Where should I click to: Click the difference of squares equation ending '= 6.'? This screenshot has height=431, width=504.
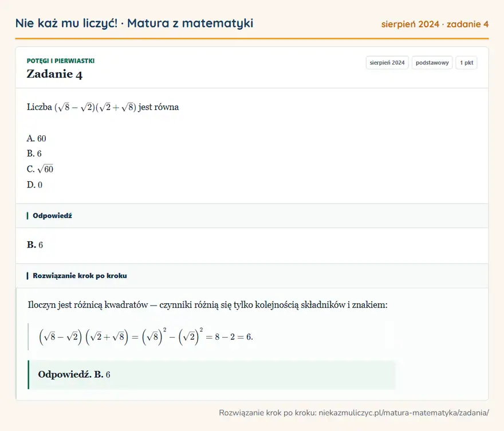146,337
